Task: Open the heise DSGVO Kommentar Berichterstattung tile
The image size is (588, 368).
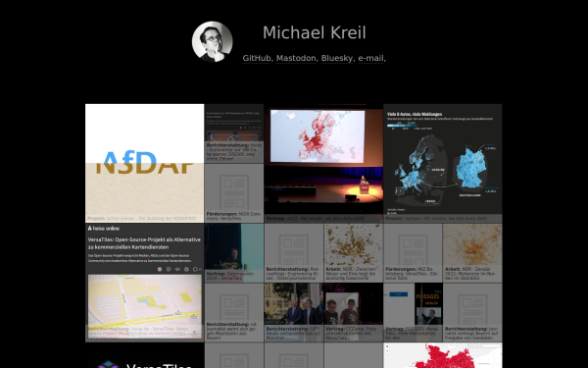Action: tap(234, 133)
